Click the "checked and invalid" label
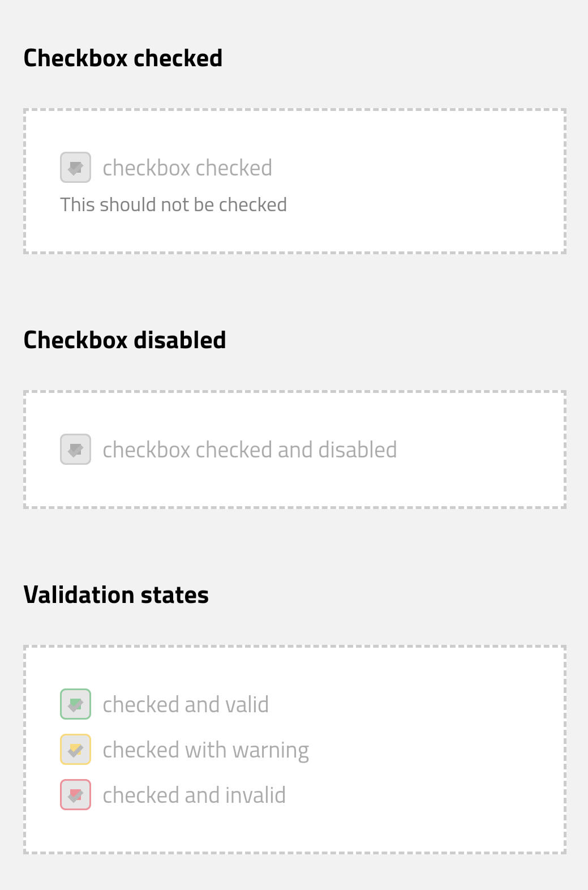 [194, 794]
